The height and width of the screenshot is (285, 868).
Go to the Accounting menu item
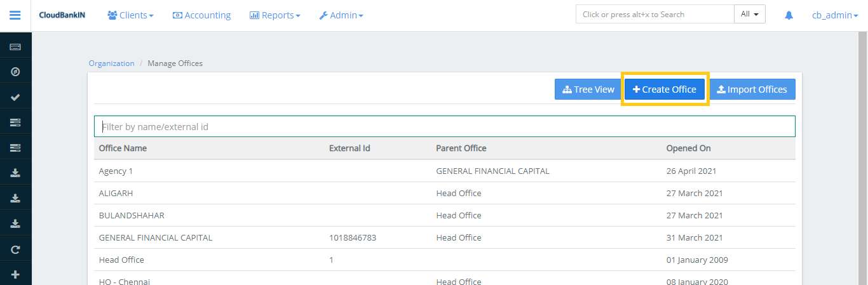point(201,15)
